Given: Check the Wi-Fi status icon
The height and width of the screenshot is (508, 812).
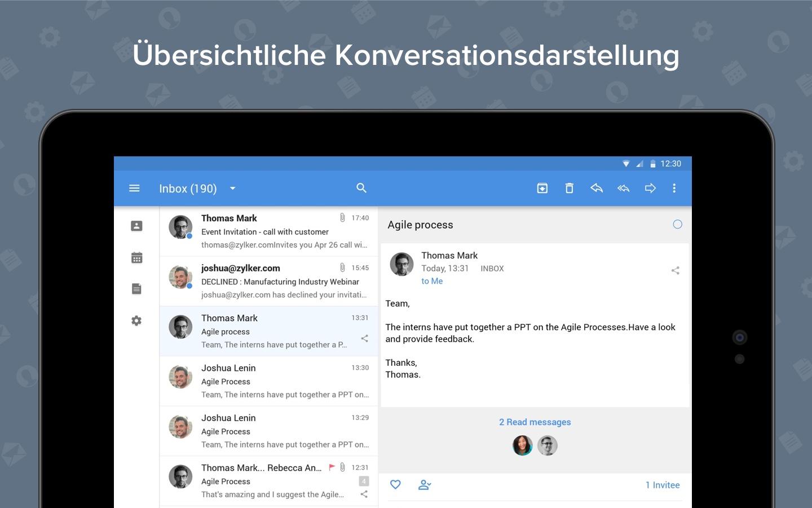Looking at the screenshot, I should click(x=626, y=164).
